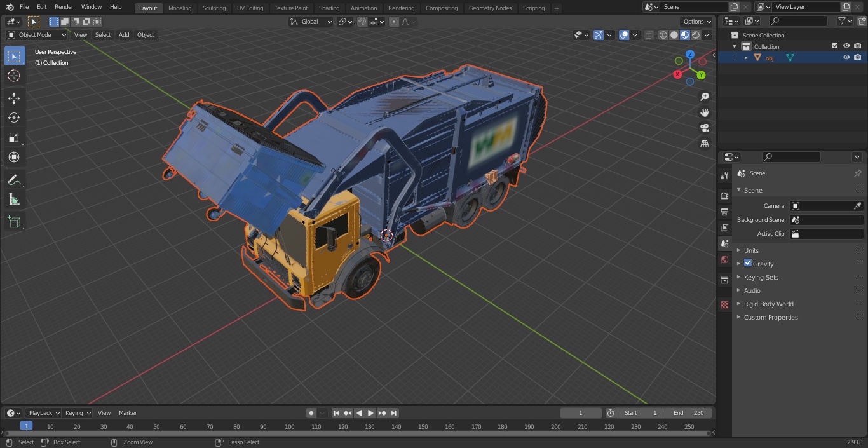The height and width of the screenshot is (448, 868).
Task: Click the viewport zoom magnifier icon
Action: point(704,97)
